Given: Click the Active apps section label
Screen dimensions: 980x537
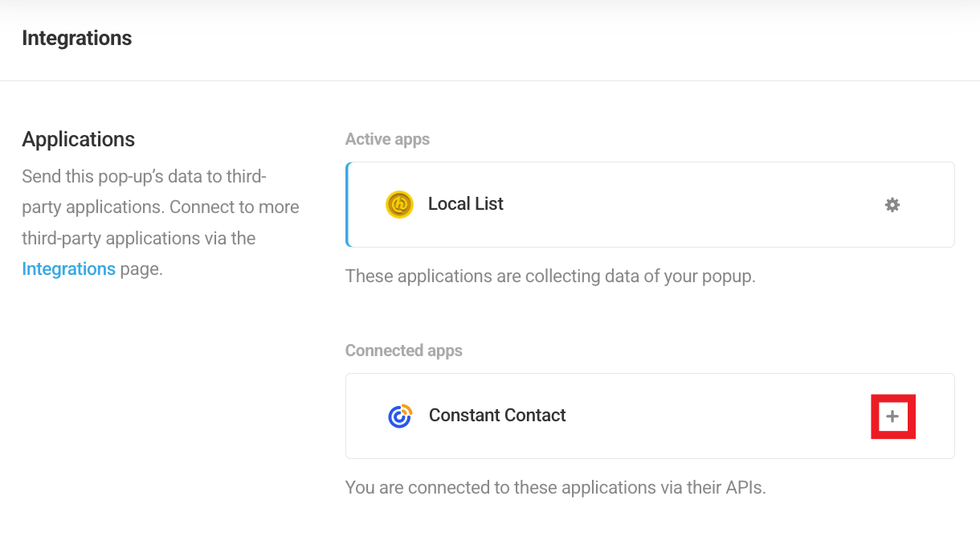Looking at the screenshot, I should pyautogui.click(x=387, y=138).
